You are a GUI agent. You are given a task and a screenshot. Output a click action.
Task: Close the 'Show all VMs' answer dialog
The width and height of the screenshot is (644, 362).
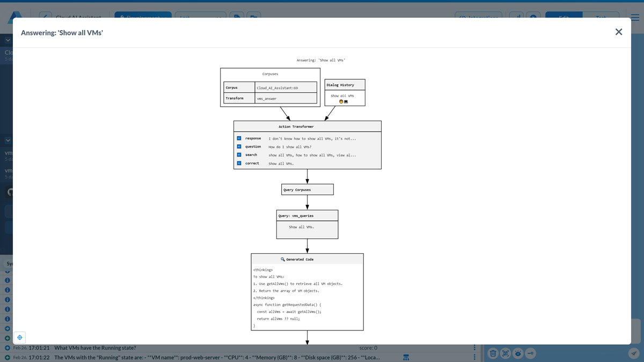(x=618, y=32)
